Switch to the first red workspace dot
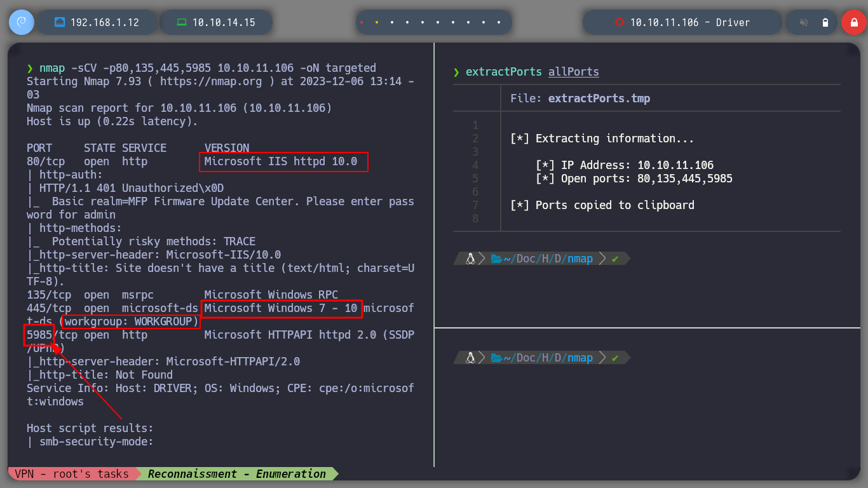 pyautogui.click(x=362, y=22)
